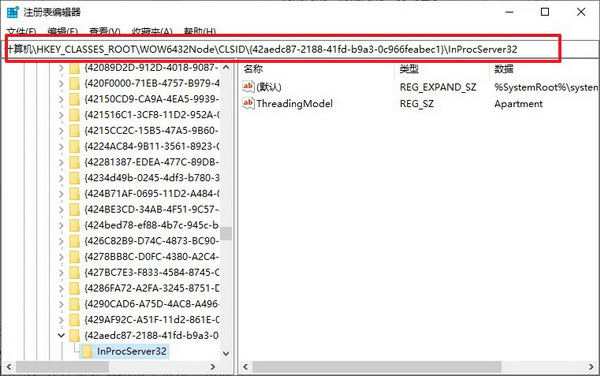Select the InProcServer32 folder icon
Screen dimensions: 600x376
[x=87, y=351]
